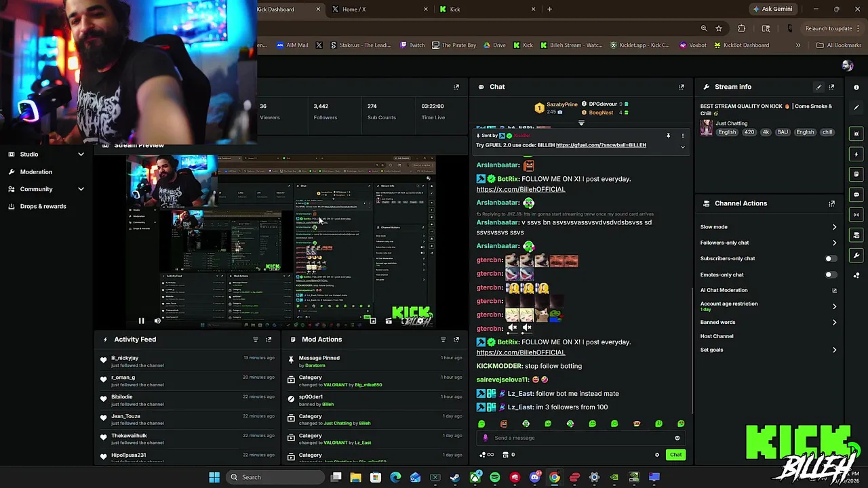This screenshot has height=488, width=868.
Task: Open Moderation in left sidebar
Action: coord(36,172)
